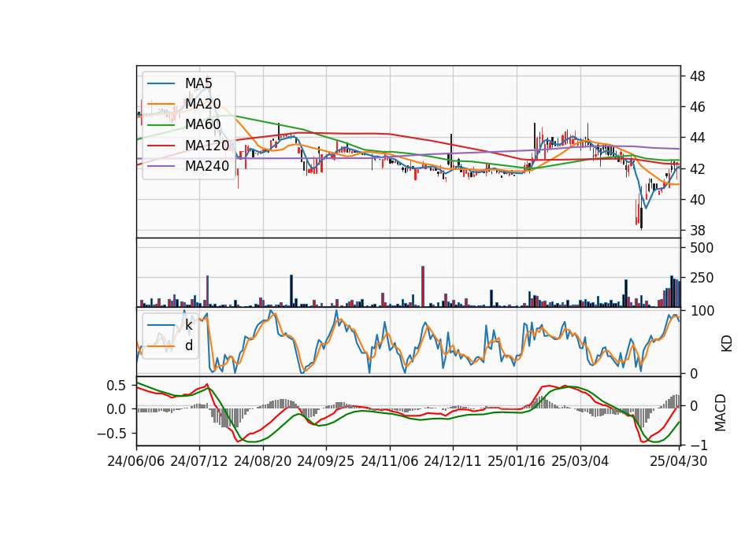Screen dimensions: 756x543
Task: Click the MA60 legend label
Action: (202, 125)
